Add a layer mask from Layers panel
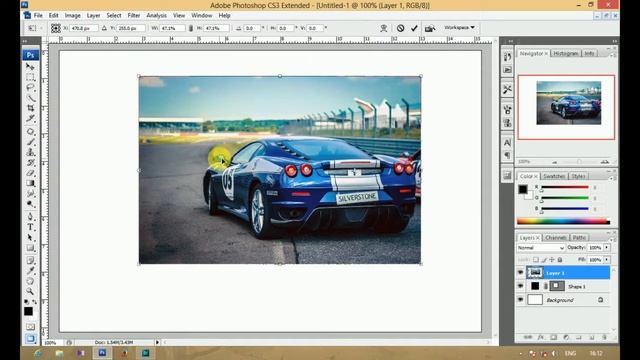Image resolution: width=640 pixels, height=360 pixels. pyautogui.click(x=553, y=338)
